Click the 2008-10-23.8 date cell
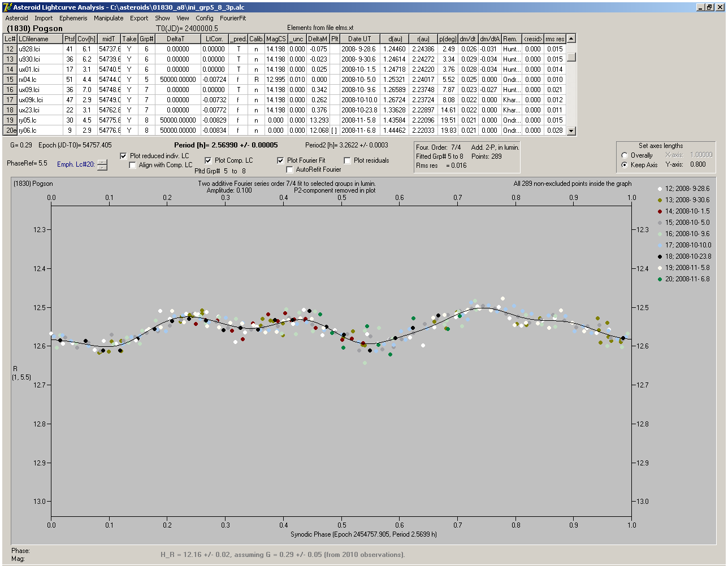Viewport: 728px width, 566px height. coord(359,110)
